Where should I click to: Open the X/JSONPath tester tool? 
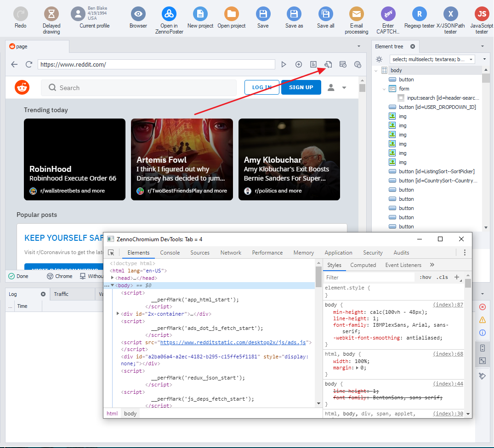tap(450, 14)
